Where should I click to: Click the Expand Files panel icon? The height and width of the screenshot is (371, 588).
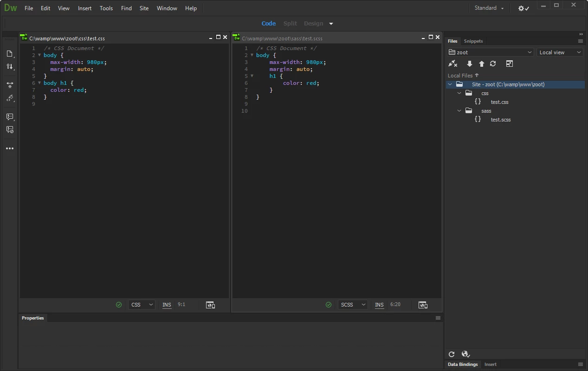coord(509,64)
